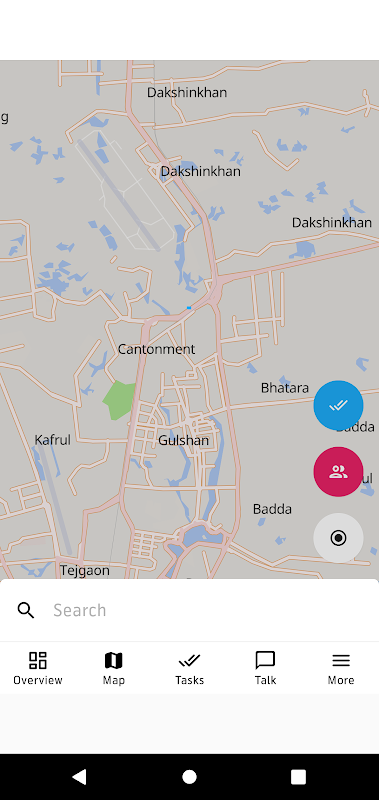Tap the blue double-checkmark tasks floating button

point(338,405)
